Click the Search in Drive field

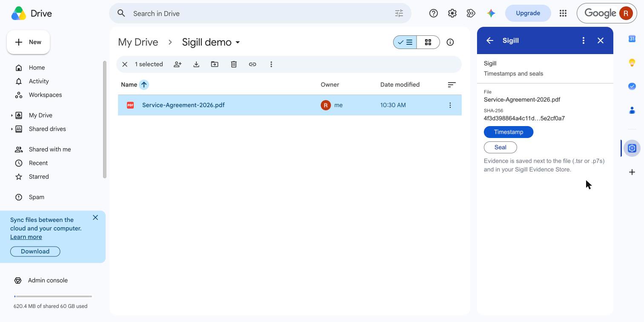point(260,13)
